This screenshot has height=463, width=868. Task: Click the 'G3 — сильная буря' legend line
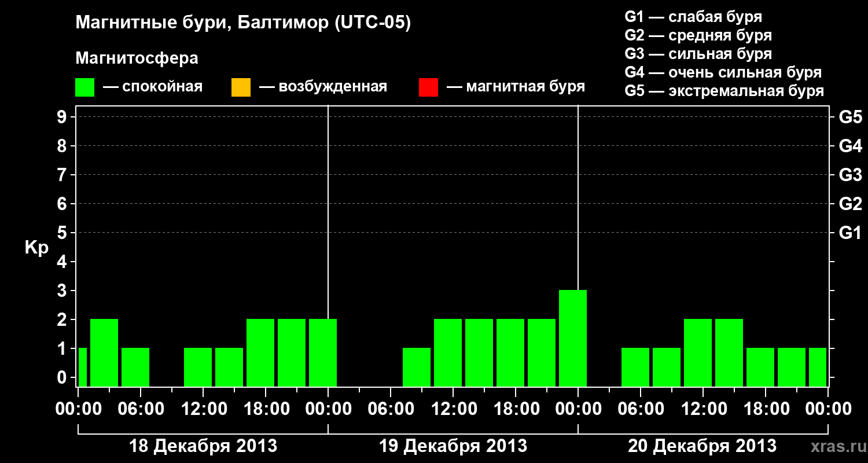[x=698, y=54]
